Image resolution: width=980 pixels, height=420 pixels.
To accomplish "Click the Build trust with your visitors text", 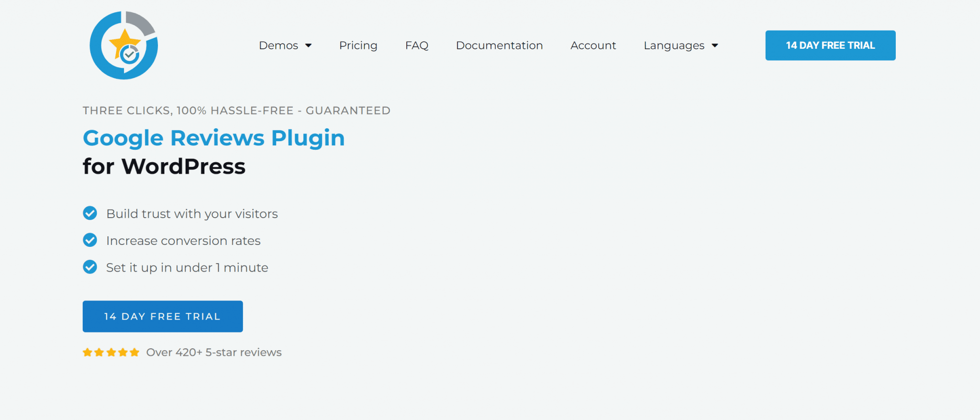I will [x=192, y=214].
